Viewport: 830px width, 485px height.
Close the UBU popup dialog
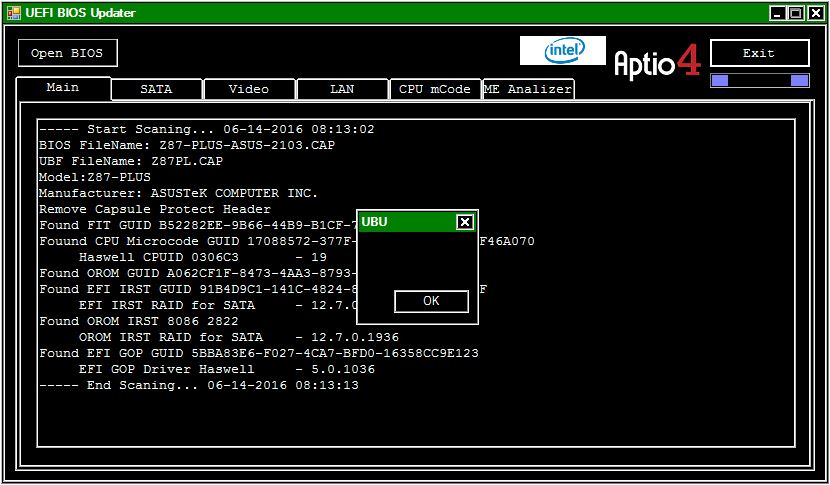(465, 222)
